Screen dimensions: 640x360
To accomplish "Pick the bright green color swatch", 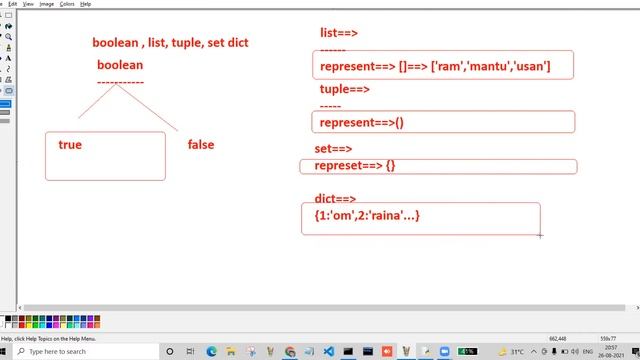I will click(x=36, y=325).
